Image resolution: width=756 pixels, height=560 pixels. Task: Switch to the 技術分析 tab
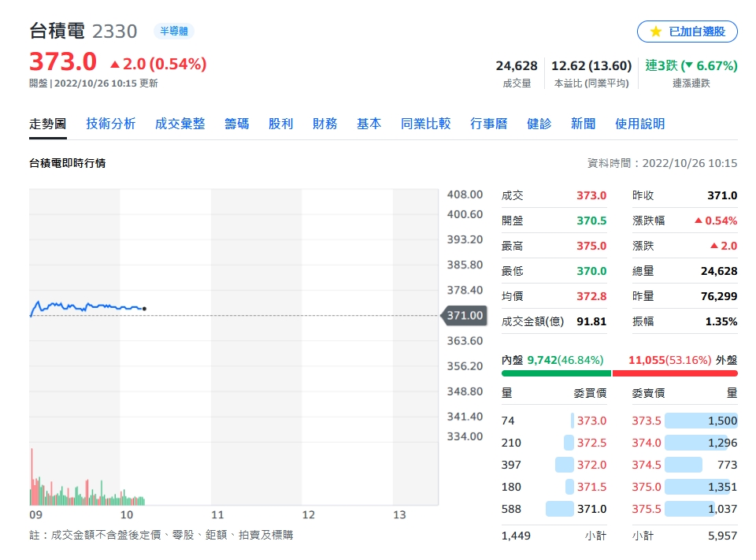(111, 124)
